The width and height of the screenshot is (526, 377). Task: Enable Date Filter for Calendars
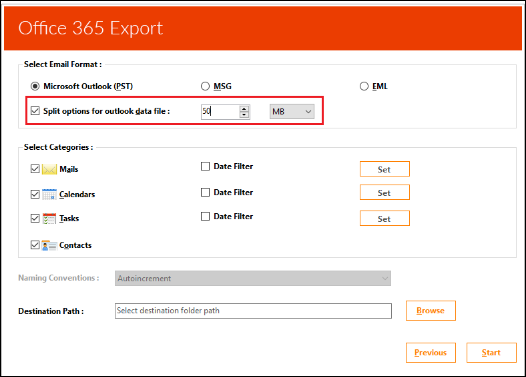pyautogui.click(x=205, y=192)
